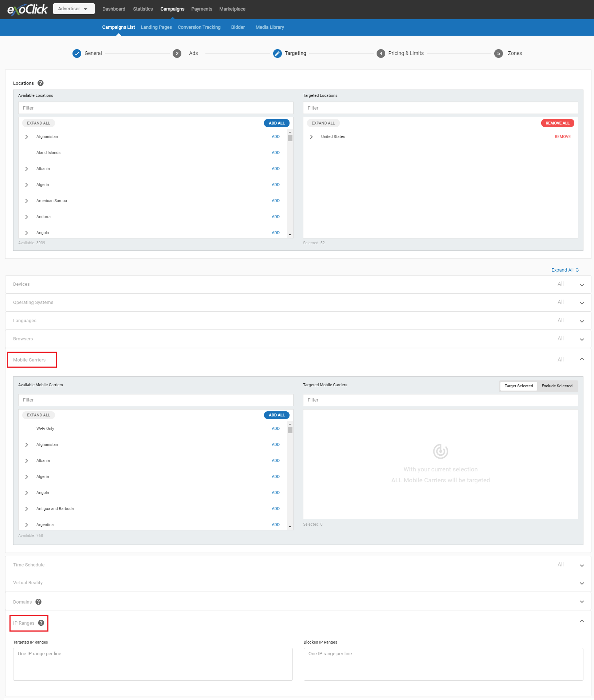Viewport: 594px width, 700px height.
Task: Click the Available Locations filter field
Action: (156, 108)
